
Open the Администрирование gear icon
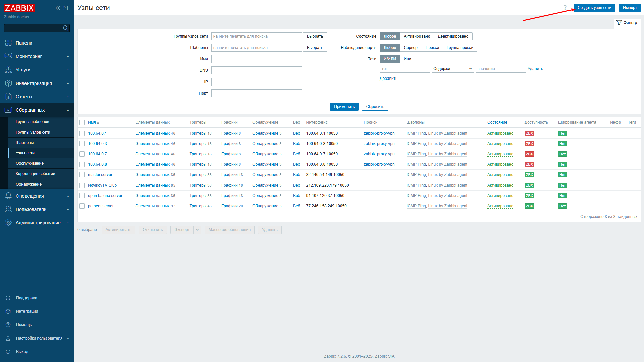pos(8,222)
